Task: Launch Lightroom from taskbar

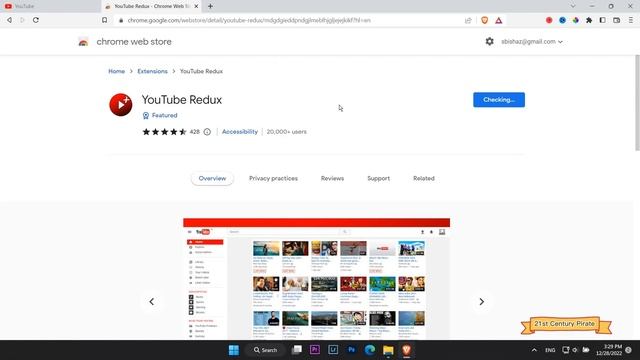Action: tap(333, 350)
